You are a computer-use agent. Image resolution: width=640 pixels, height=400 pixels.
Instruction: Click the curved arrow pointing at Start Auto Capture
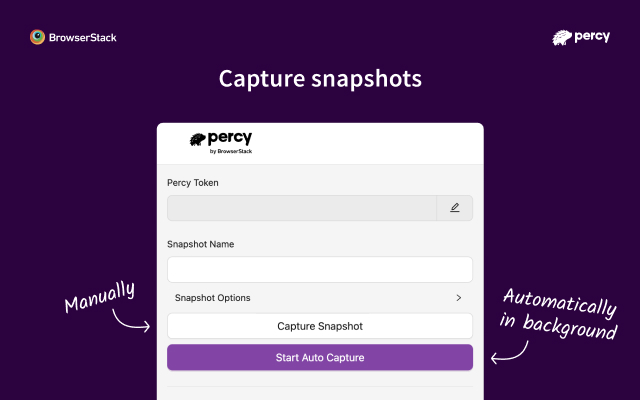coord(510,350)
